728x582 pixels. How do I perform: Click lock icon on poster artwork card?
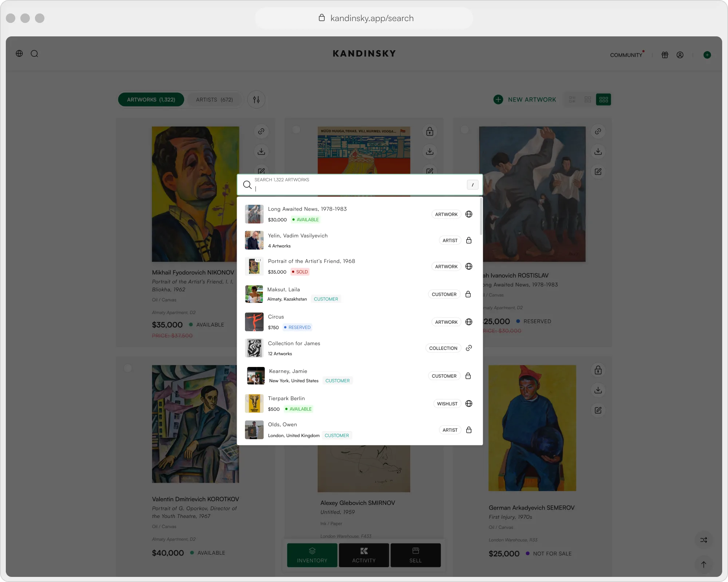coord(430,131)
